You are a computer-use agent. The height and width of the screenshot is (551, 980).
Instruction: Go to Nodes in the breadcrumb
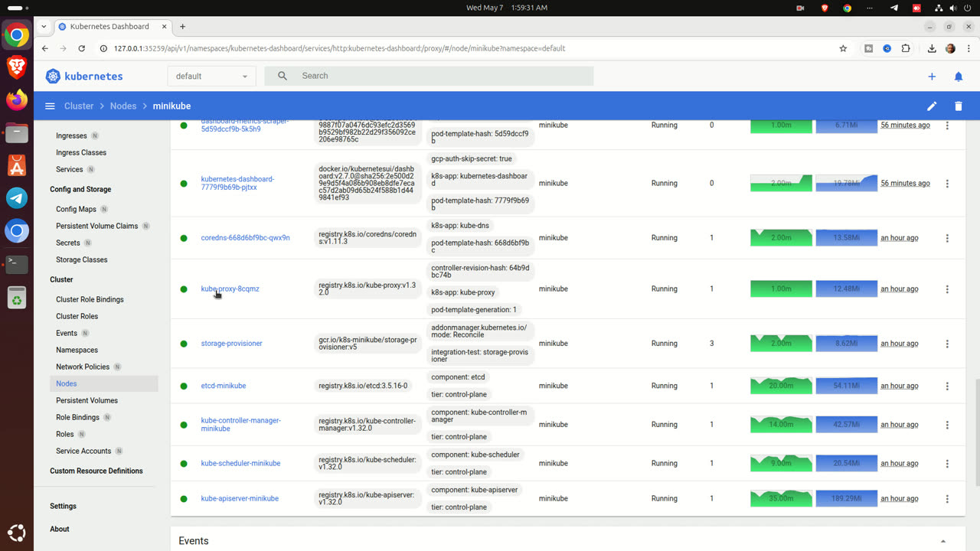tap(122, 106)
